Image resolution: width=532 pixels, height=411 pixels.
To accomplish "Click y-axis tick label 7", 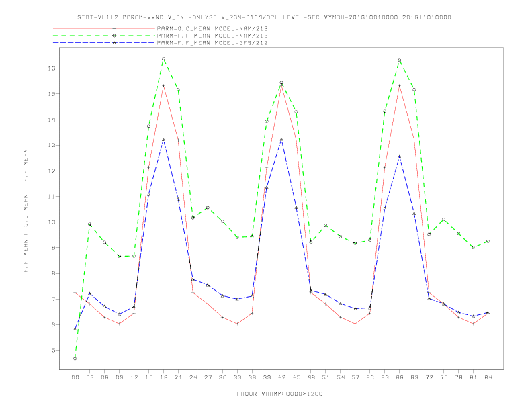I will coord(53,299).
